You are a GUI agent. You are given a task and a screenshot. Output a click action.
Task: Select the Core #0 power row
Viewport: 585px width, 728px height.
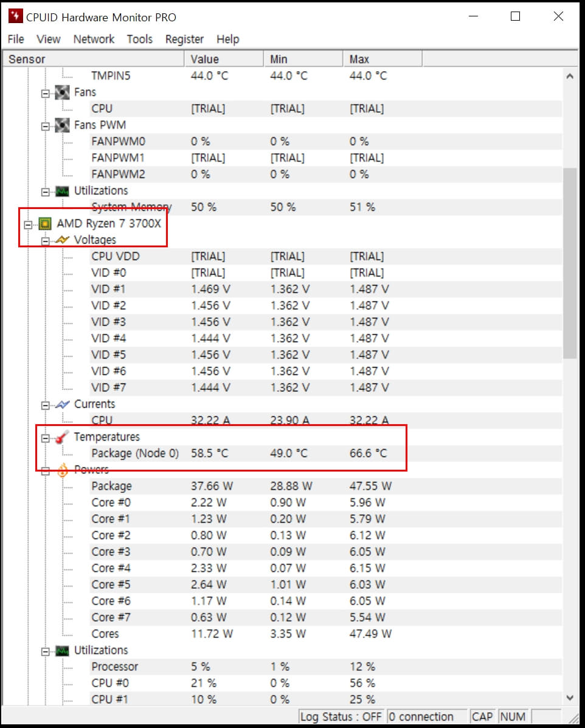[x=326, y=503]
